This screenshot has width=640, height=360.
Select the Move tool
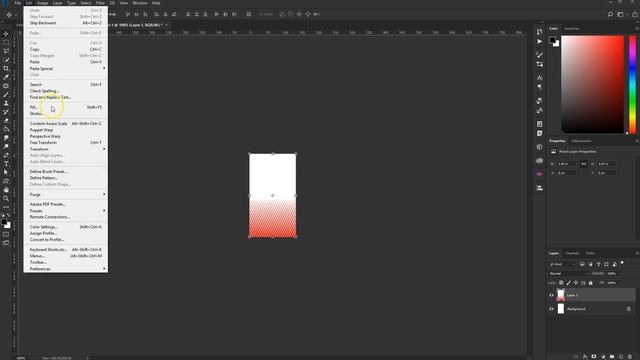(6, 33)
